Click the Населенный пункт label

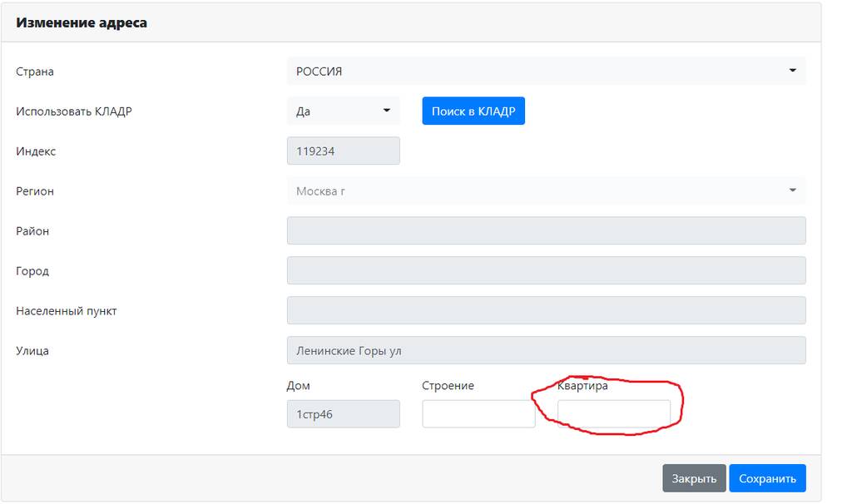[x=67, y=311]
